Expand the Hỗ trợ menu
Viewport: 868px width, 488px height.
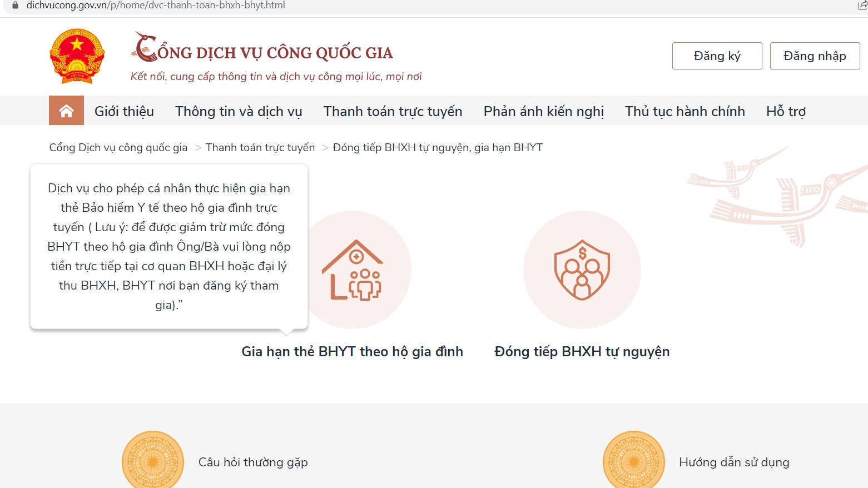[786, 111]
